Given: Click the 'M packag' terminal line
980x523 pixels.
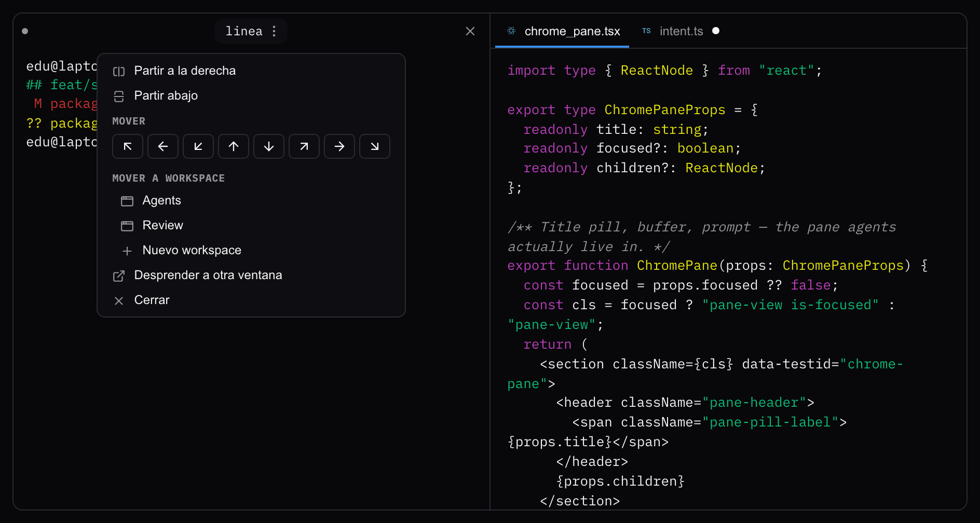Looking at the screenshot, I should click(66, 104).
